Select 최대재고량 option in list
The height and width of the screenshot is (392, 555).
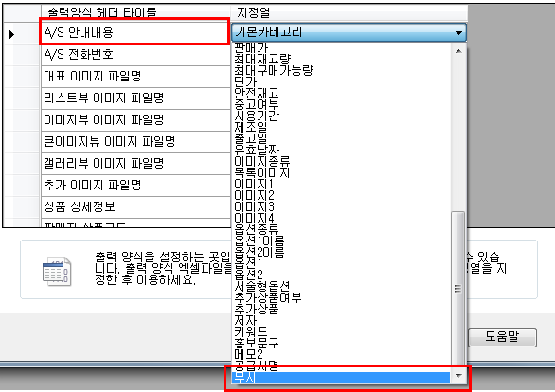pos(262,59)
